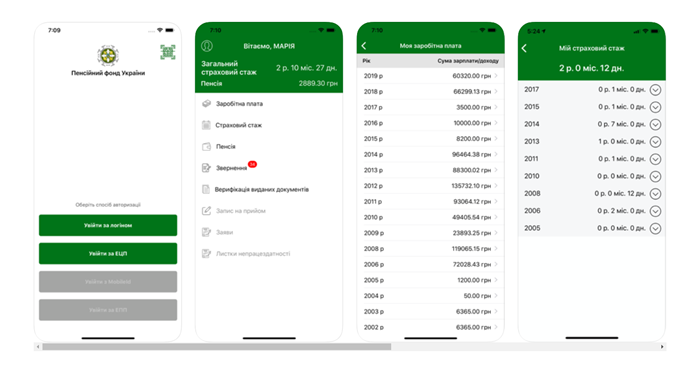Open salary details chevron for 2012 р
This screenshot has width=688, height=365.
[x=496, y=186]
